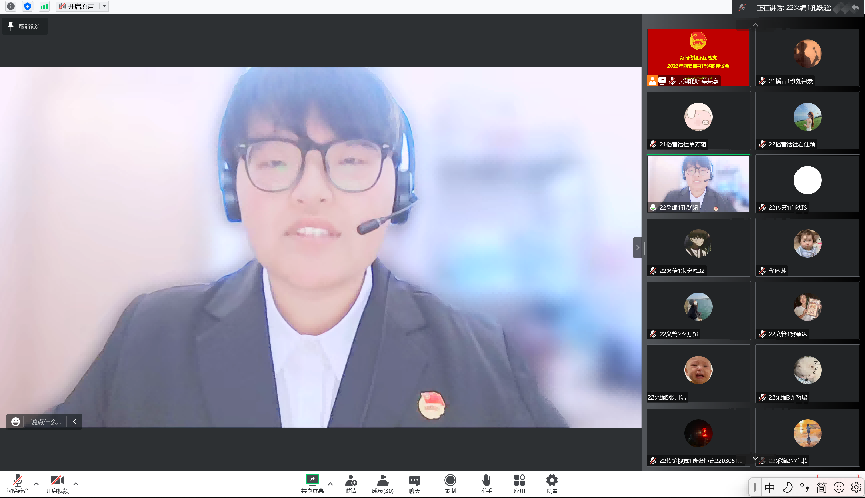Toggle the camera video on or off
Image resolution: width=865 pixels, height=498 pixels.
pyautogui.click(x=57, y=482)
